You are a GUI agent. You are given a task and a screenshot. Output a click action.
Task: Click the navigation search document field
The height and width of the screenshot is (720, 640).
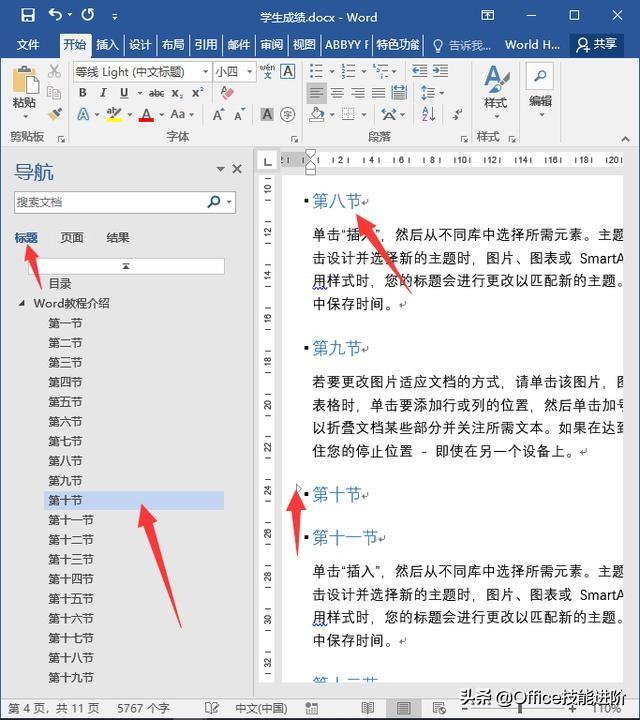click(x=110, y=202)
